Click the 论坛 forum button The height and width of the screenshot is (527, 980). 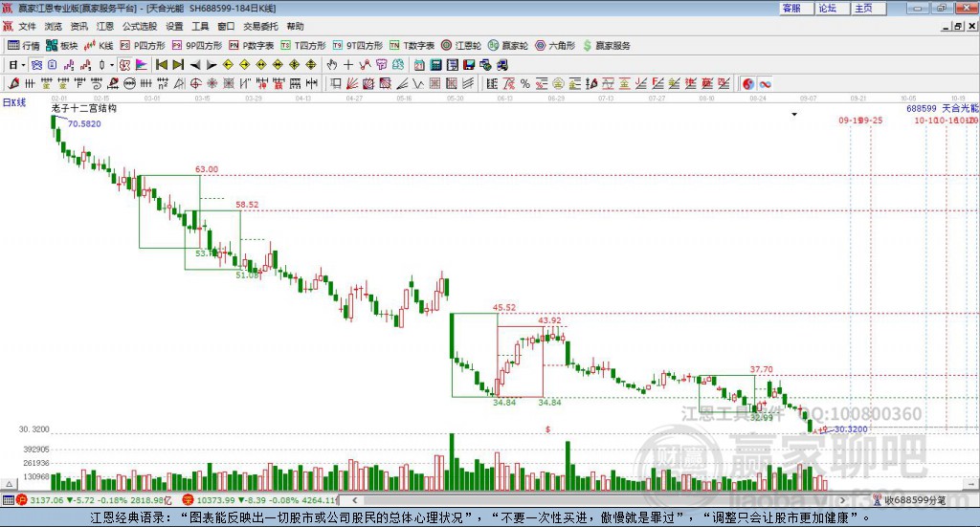pos(832,8)
